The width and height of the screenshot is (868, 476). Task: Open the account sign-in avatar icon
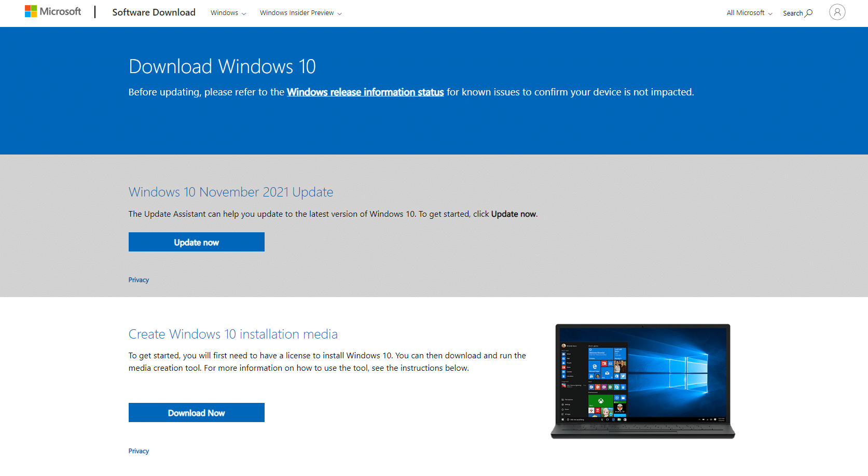tap(837, 12)
